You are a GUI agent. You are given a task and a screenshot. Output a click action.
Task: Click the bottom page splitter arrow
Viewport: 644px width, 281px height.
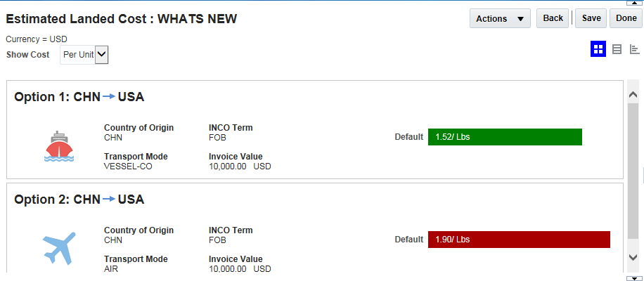[631, 278]
